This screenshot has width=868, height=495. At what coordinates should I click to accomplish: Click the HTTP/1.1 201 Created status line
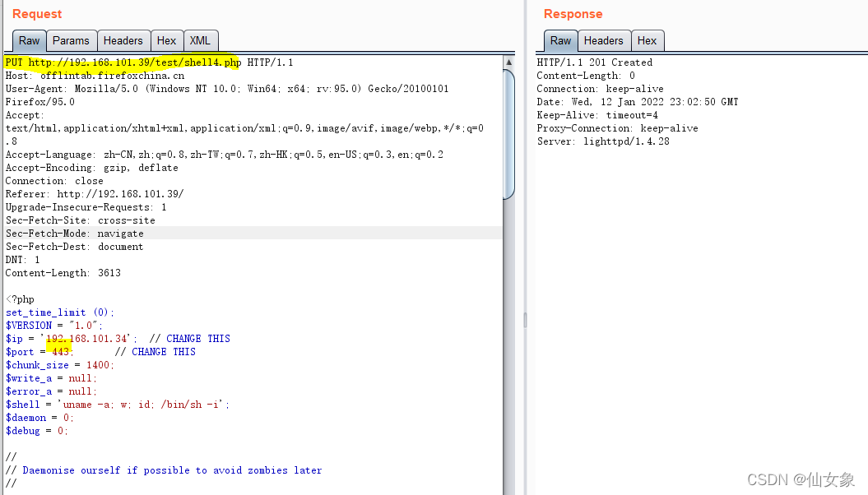pos(595,62)
